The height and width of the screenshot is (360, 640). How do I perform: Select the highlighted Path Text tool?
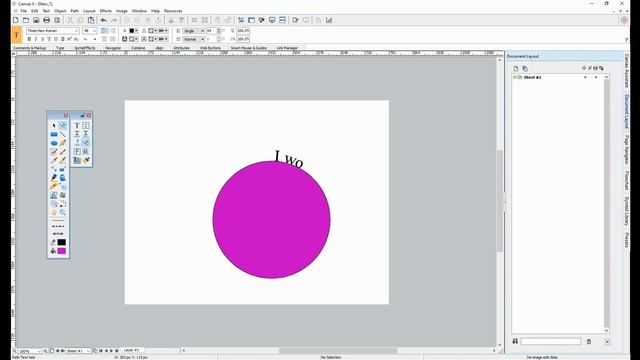pos(85,142)
